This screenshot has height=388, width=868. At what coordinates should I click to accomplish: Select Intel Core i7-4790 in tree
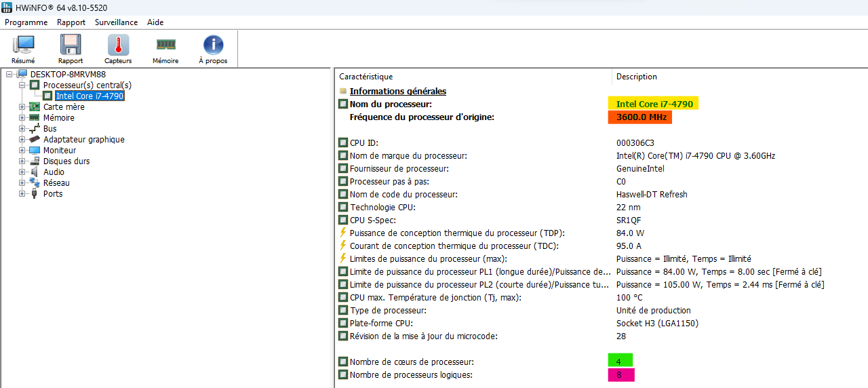90,96
